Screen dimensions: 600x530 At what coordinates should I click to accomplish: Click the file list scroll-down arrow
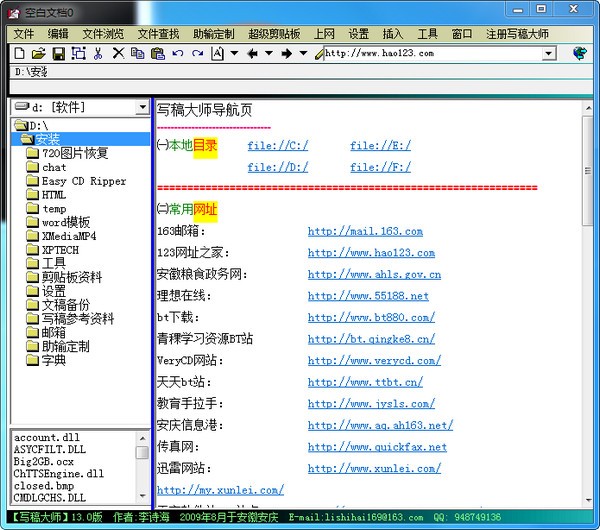[x=142, y=496]
